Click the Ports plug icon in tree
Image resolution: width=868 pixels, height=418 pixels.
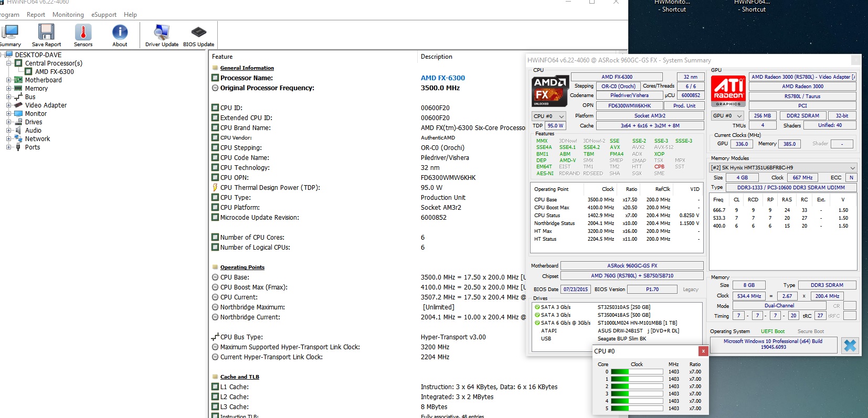tap(18, 147)
